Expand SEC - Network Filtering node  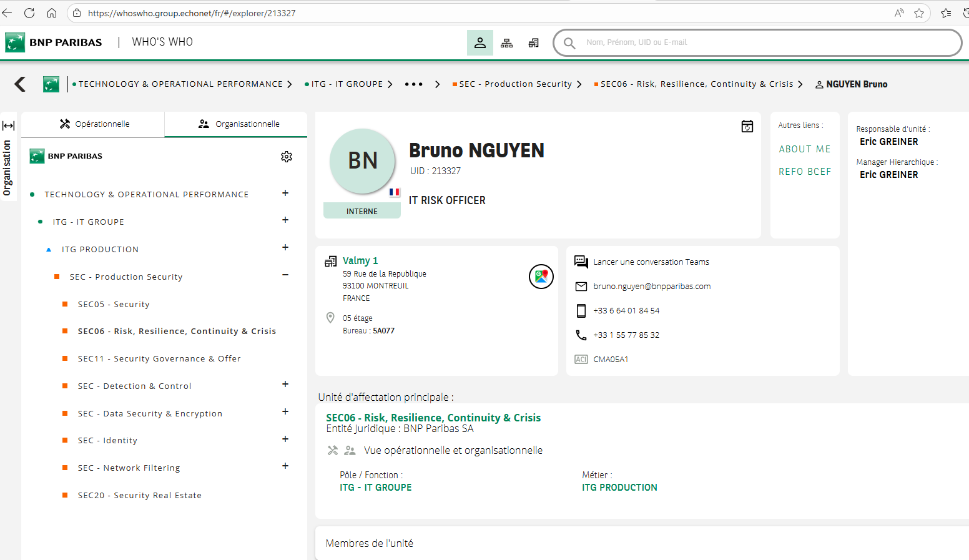pyautogui.click(x=285, y=466)
